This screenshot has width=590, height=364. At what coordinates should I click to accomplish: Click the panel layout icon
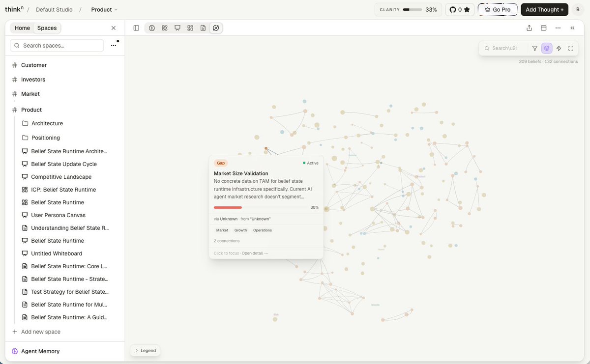click(x=544, y=28)
